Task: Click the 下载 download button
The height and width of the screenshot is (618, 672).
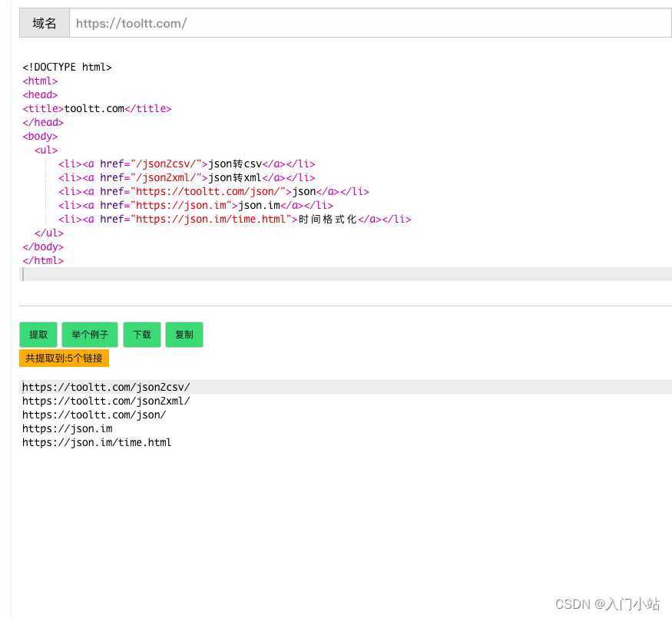Action: point(142,335)
